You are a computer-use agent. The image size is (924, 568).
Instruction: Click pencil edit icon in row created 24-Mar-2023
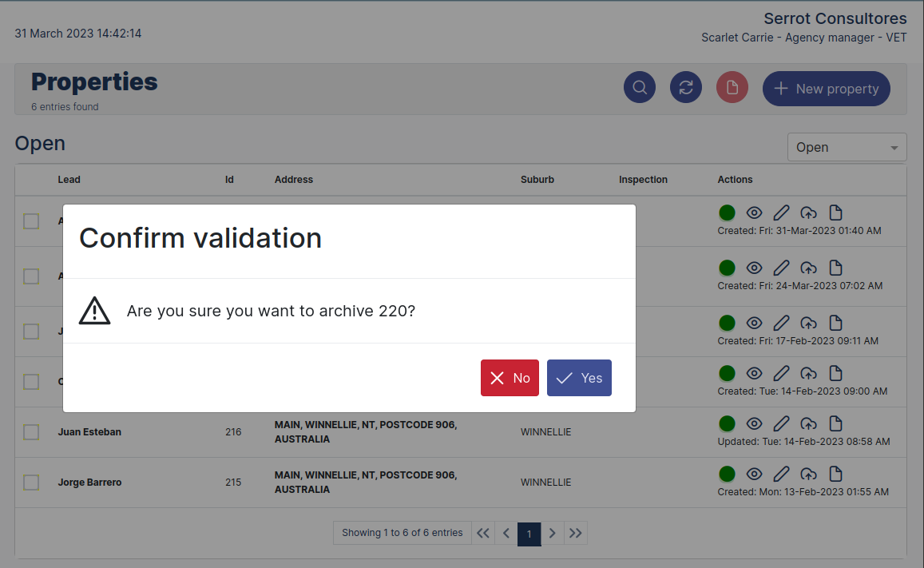point(782,268)
